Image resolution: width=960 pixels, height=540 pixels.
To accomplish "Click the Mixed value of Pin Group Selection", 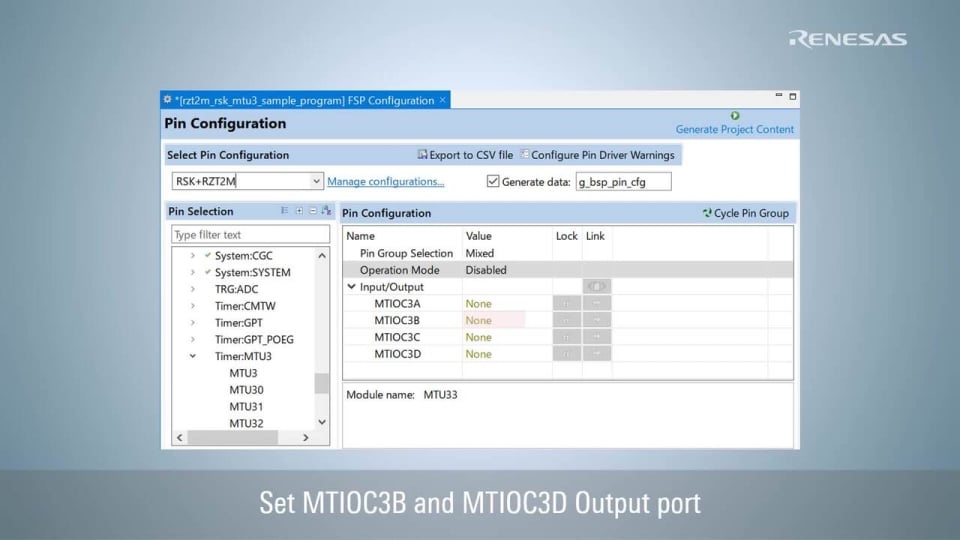I will point(479,253).
